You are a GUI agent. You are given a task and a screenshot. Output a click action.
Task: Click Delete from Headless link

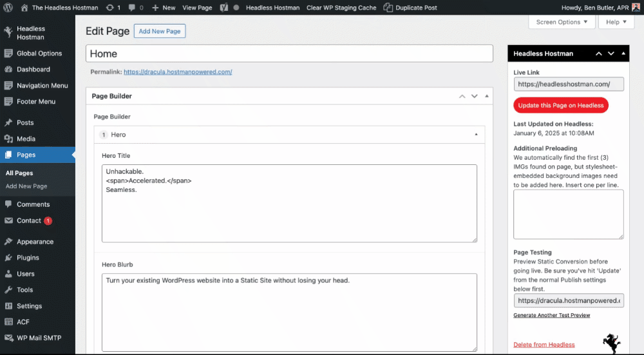tap(544, 345)
